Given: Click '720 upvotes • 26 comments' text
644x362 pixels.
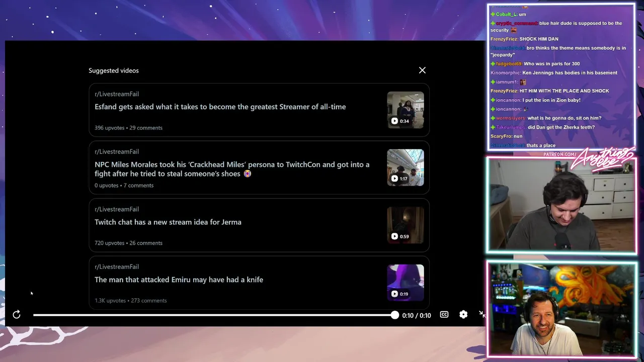Looking at the screenshot, I should pos(128,243).
